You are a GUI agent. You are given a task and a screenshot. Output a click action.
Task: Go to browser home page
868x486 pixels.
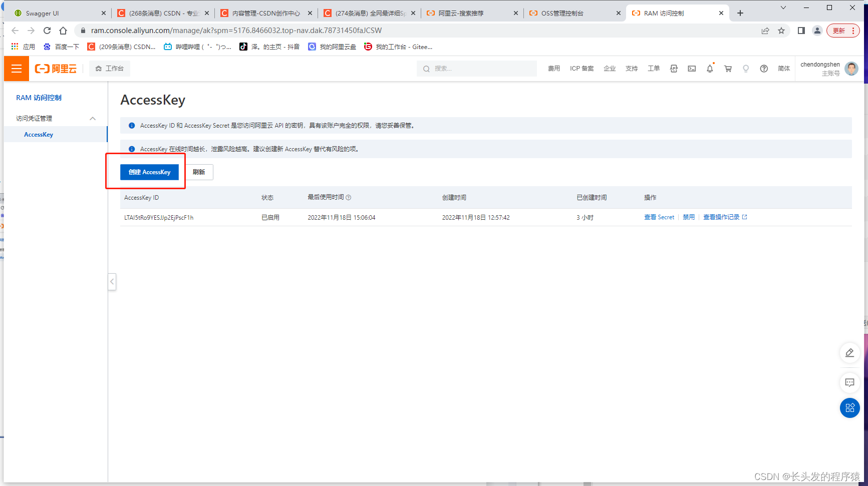click(63, 31)
